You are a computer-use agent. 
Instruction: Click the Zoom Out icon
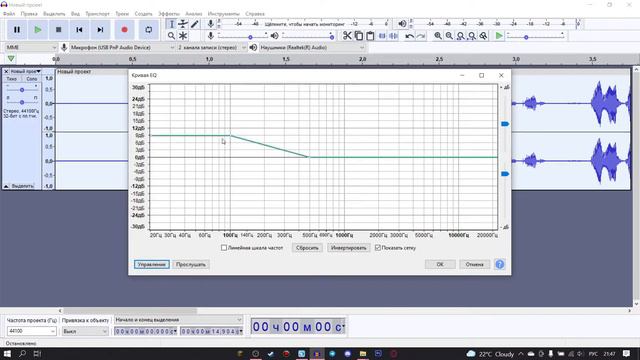click(449, 36)
